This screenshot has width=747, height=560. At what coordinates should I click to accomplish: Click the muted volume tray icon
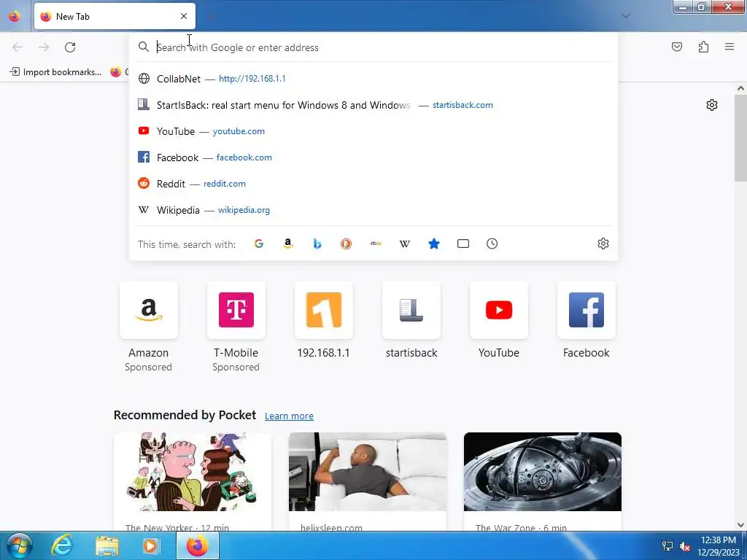click(x=685, y=547)
